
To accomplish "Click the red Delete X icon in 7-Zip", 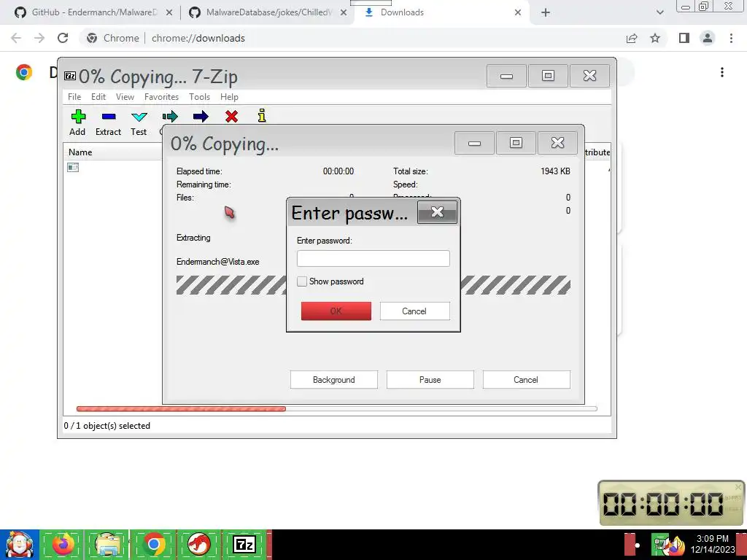I will 231,116.
